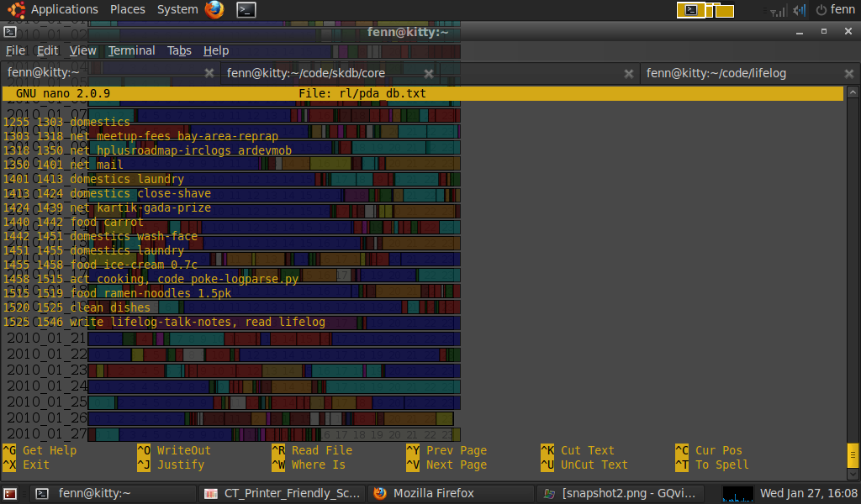
Task: Switch to snapshot2.png GQview taskbar window
Action: 620,494
